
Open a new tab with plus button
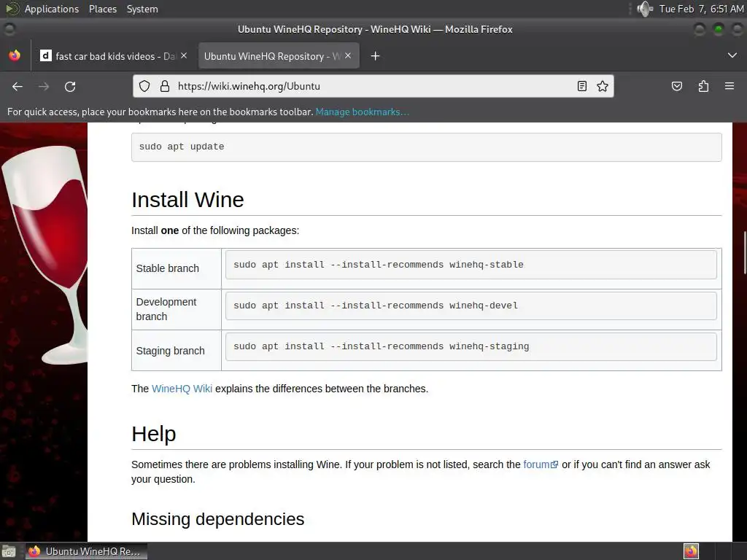point(375,56)
